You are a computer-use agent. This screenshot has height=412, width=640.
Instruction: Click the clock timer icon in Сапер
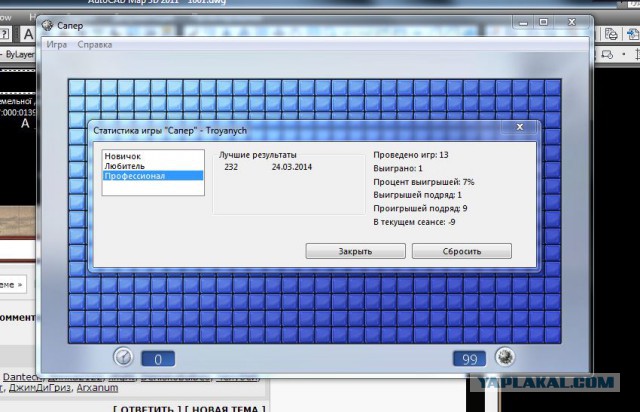pyautogui.click(x=123, y=357)
